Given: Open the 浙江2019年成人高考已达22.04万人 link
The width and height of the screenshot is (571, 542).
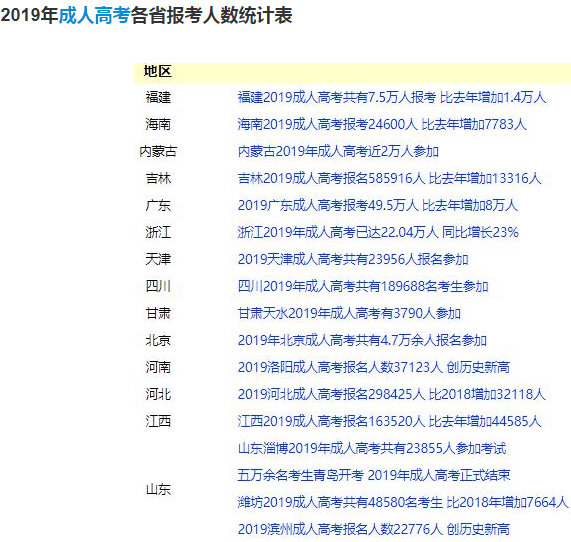Looking at the screenshot, I should coord(378,232).
